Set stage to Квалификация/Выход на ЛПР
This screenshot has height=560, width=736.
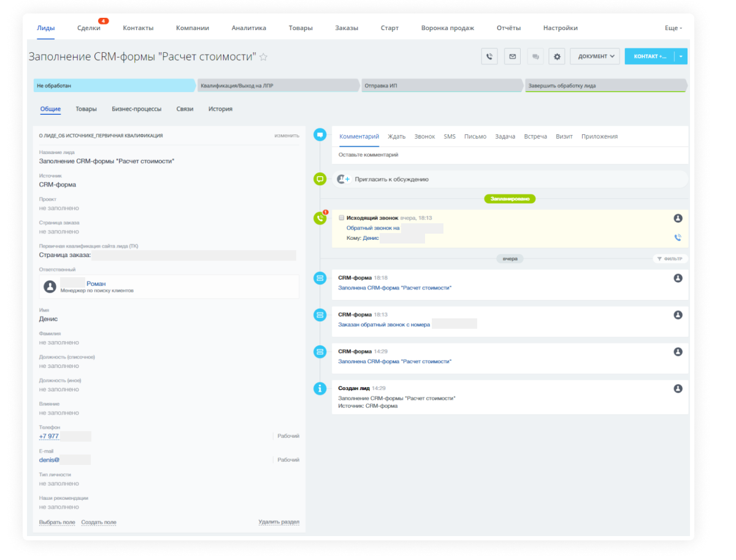[x=278, y=86]
